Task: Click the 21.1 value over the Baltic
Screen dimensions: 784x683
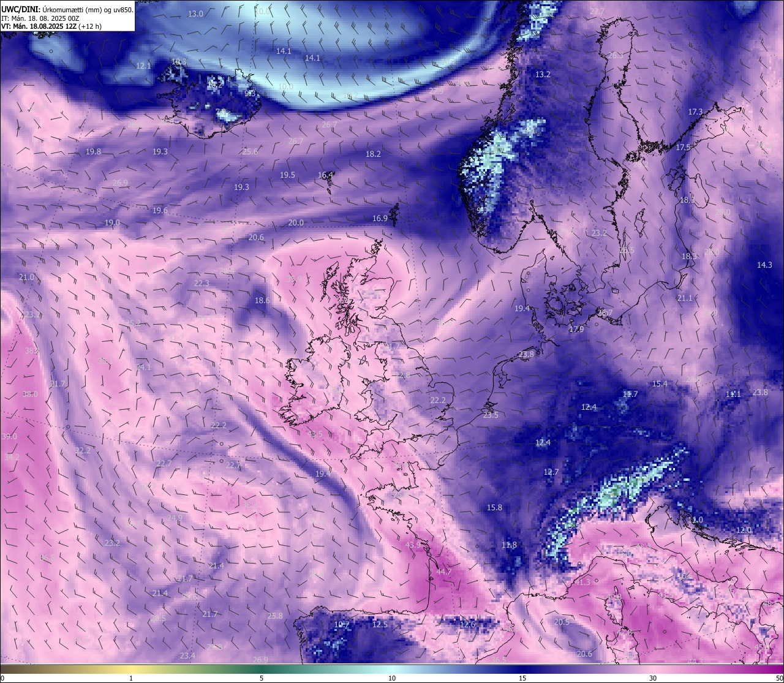Action: coord(685,298)
